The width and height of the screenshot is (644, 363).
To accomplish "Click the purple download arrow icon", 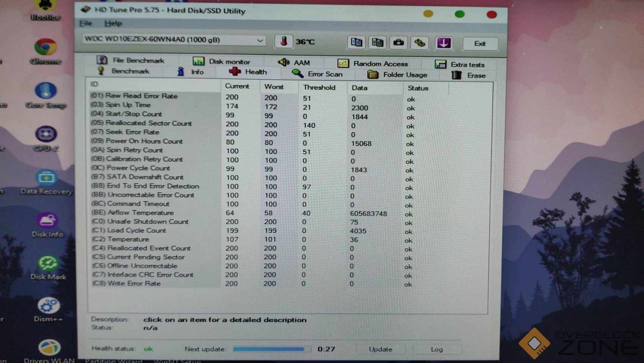I will [443, 43].
